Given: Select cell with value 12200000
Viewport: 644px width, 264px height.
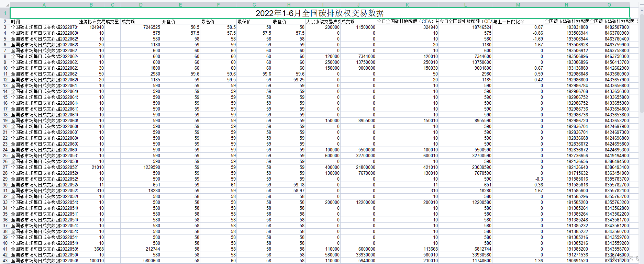Looking at the screenshot, I should coord(358,202).
